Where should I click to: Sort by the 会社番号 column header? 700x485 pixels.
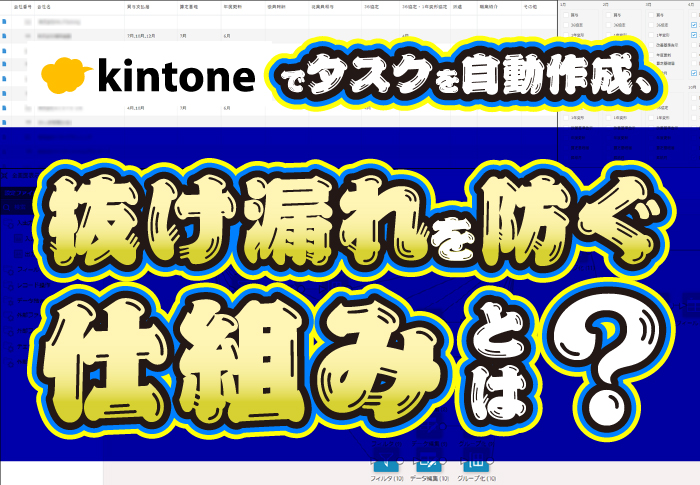point(23,7)
